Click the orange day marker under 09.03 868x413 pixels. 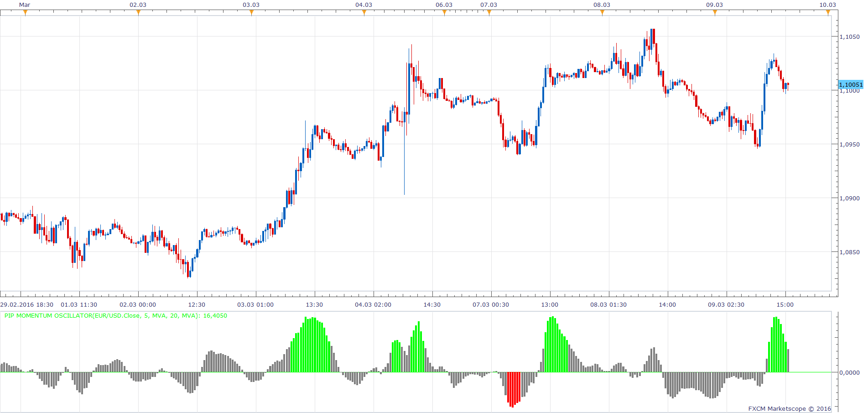point(715,12)
